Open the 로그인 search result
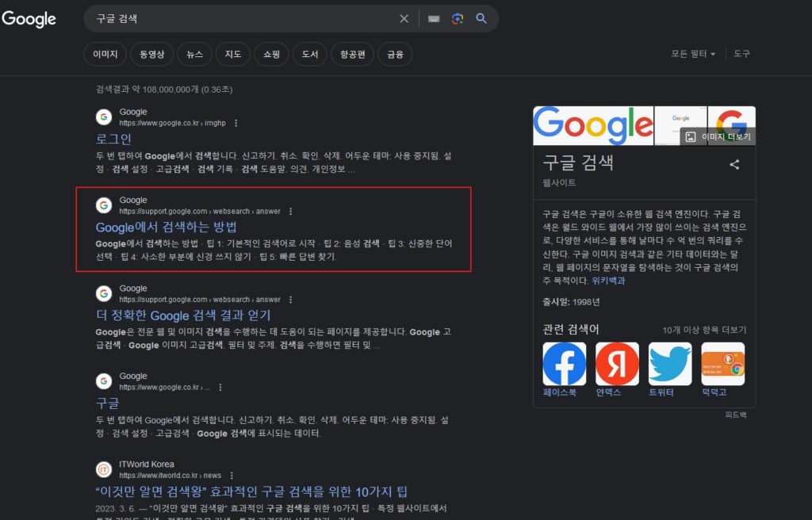 click(x=113, y=139)
